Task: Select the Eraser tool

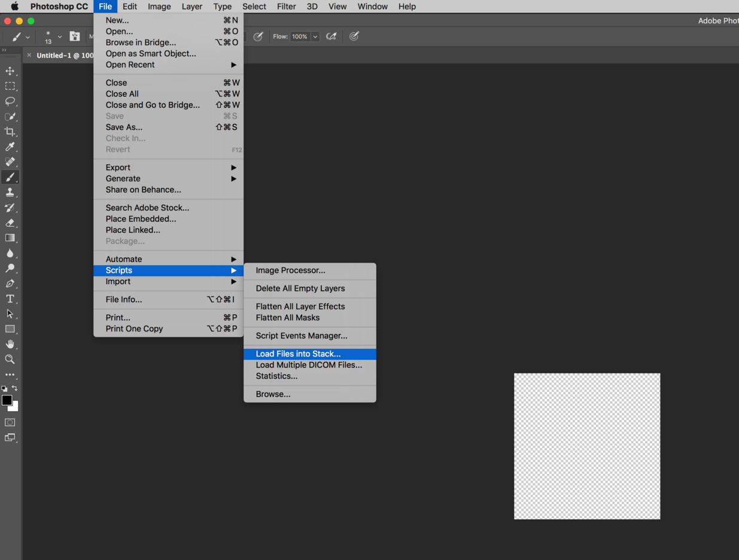Action: click(x=10, y=223)
